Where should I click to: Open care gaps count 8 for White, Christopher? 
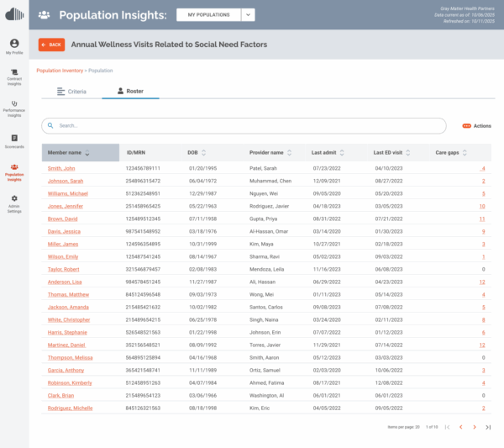pyautogui.click(x=484, y=319)
